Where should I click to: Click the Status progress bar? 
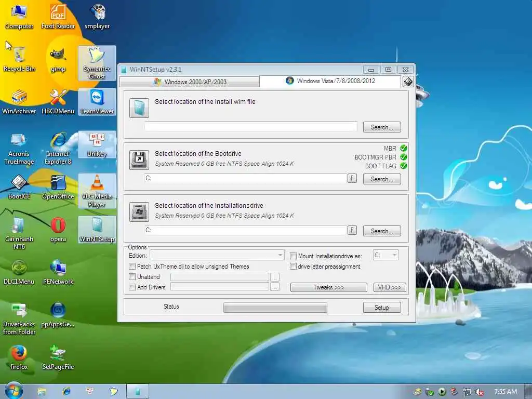(275, 308)
